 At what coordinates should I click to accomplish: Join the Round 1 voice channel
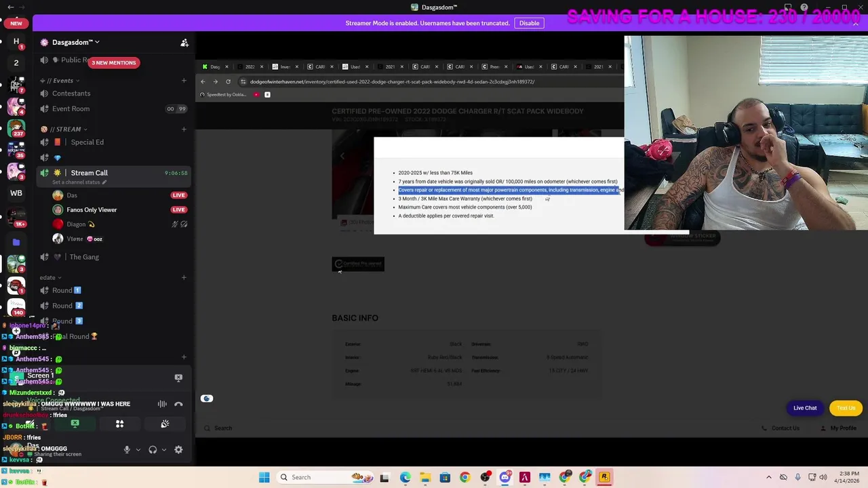tap(66, 290)
